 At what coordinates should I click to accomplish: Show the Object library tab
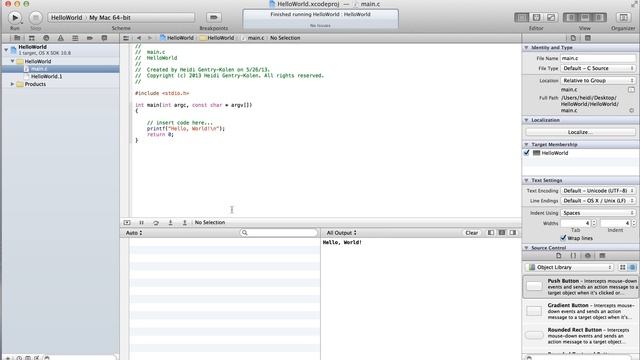[588, 256]
